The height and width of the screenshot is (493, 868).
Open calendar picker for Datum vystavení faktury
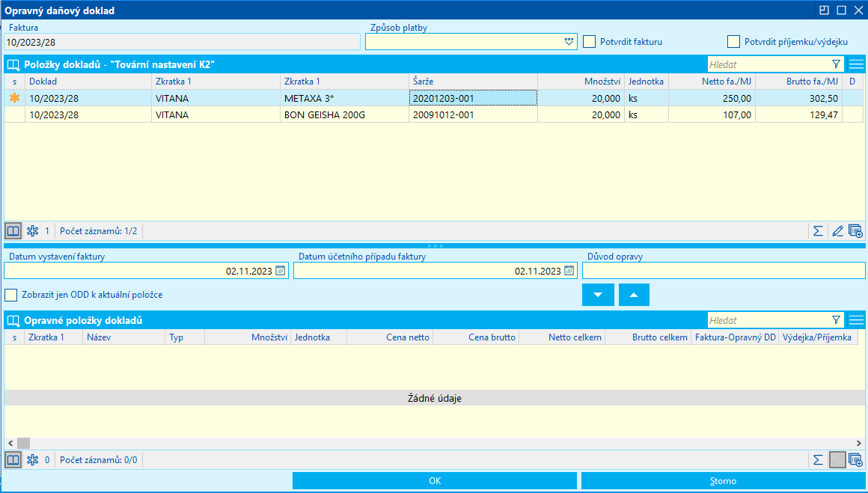pos(281,271)
